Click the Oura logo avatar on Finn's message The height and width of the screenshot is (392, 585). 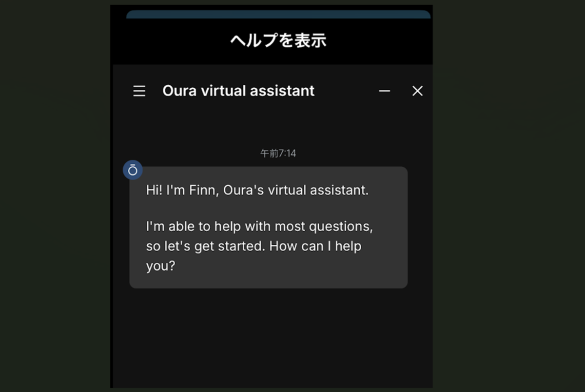(133, 170)
